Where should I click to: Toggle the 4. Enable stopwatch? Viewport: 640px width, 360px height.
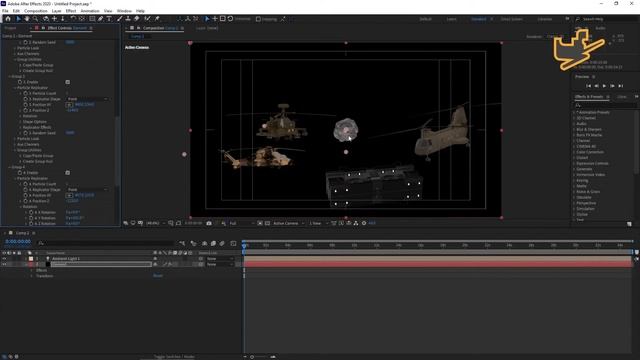(20, 173)
